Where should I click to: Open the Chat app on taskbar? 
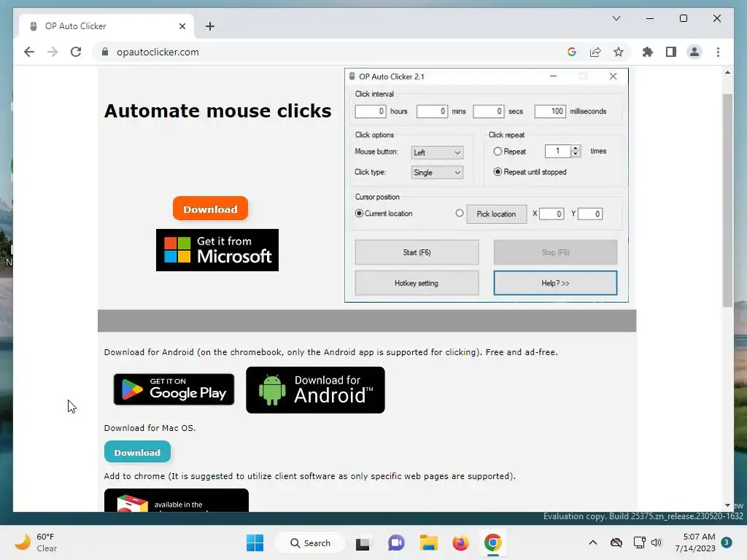pyautogui.click(x=396, y=542)
